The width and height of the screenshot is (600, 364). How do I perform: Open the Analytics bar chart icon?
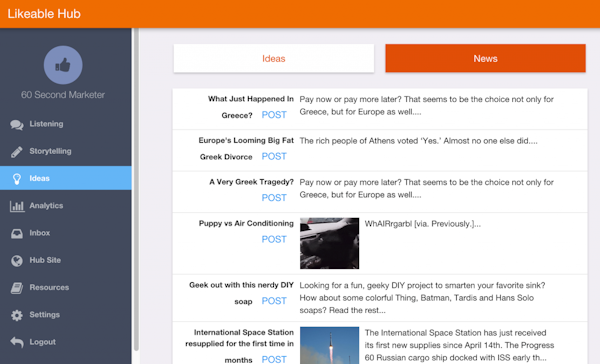coord(17,206)
